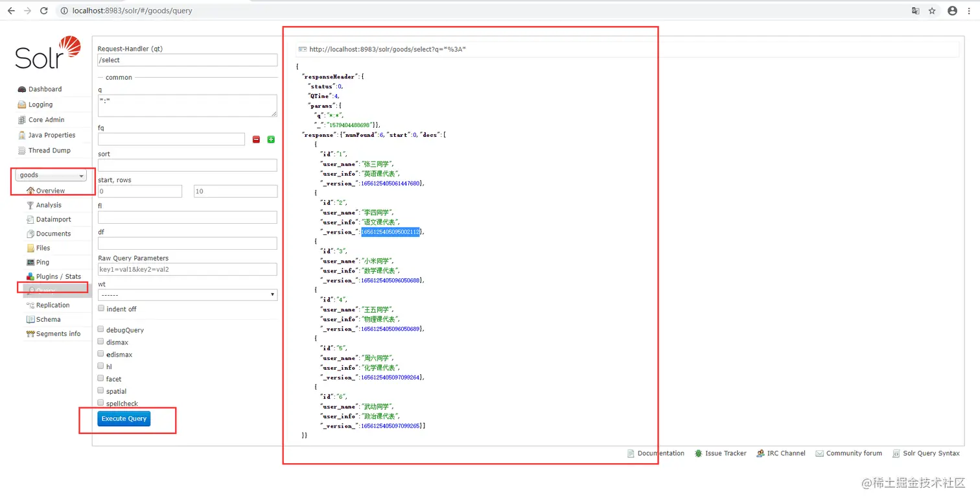The height and width of the screenshot is (504, 980).
Task: Enable the facet checkbox
Action: click(x=100, y=378)
